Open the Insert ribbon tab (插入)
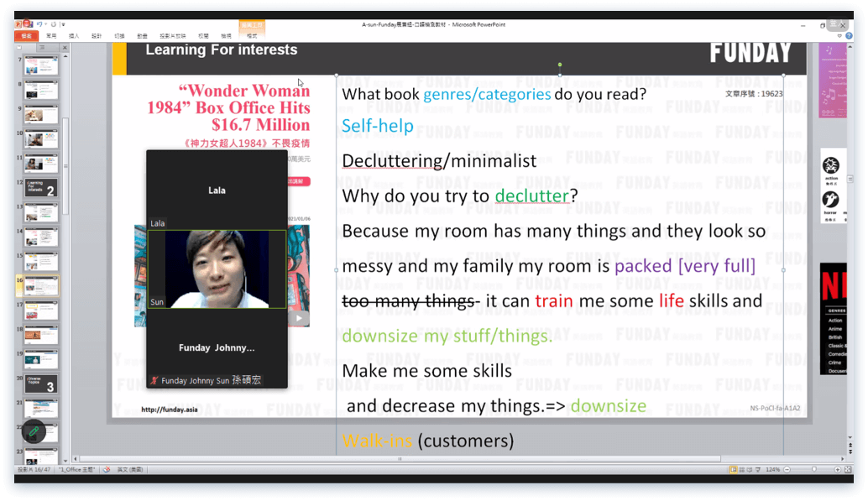The height and width of the screenshot is (501, 868). pos(74,36)
